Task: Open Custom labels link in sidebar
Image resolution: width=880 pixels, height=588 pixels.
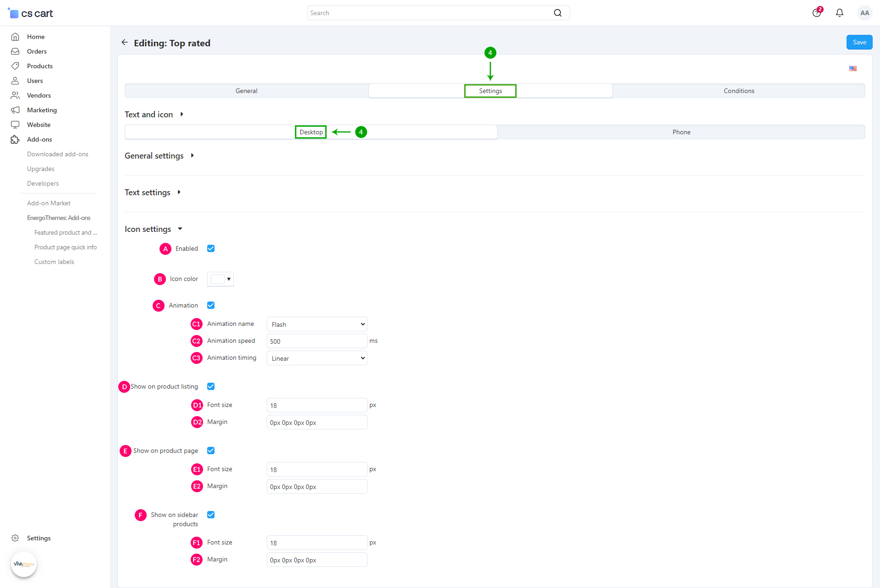Action: [x=54, y=262]
